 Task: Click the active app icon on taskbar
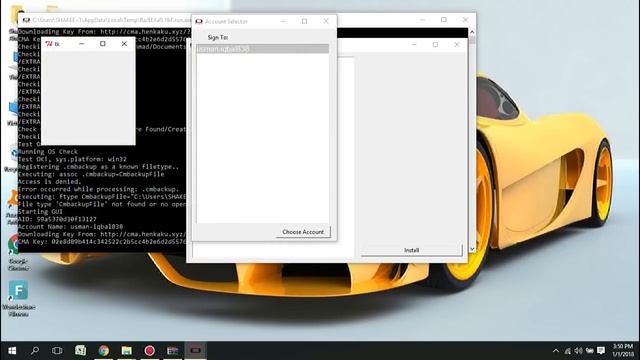coord(196,350)
